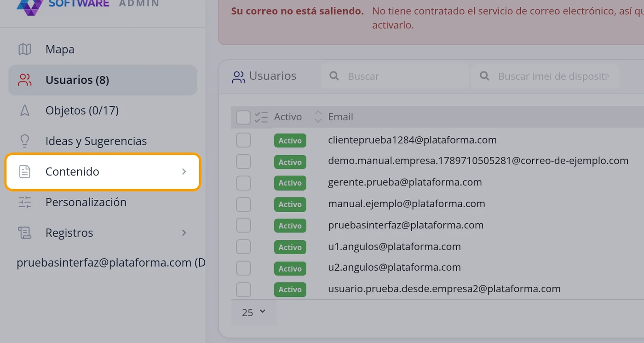Expand the Contenido submenu chevron
644x343 pixels.
pos(184,172)
